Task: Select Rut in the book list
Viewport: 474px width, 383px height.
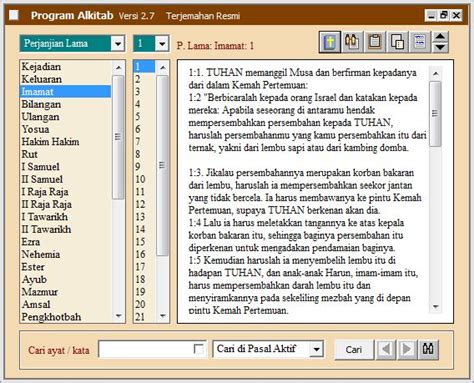Action: pos(65,154)
